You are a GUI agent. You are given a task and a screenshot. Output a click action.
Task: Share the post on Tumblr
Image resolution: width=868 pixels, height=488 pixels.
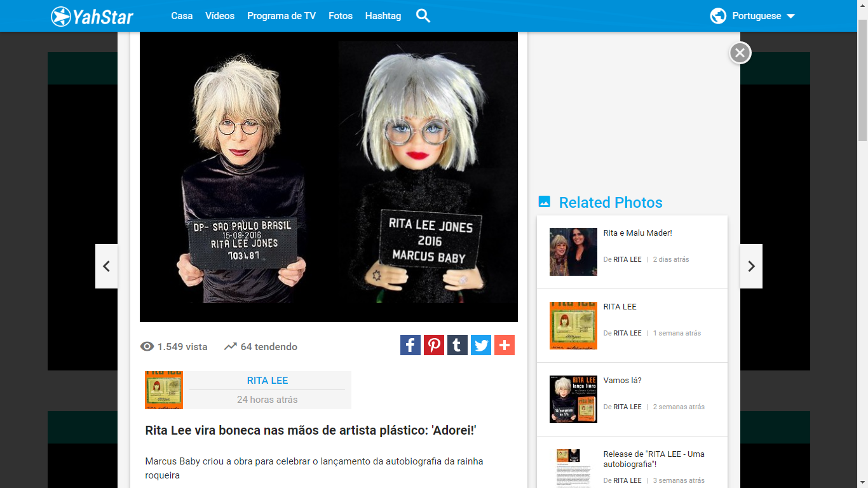tap(457, 344)
